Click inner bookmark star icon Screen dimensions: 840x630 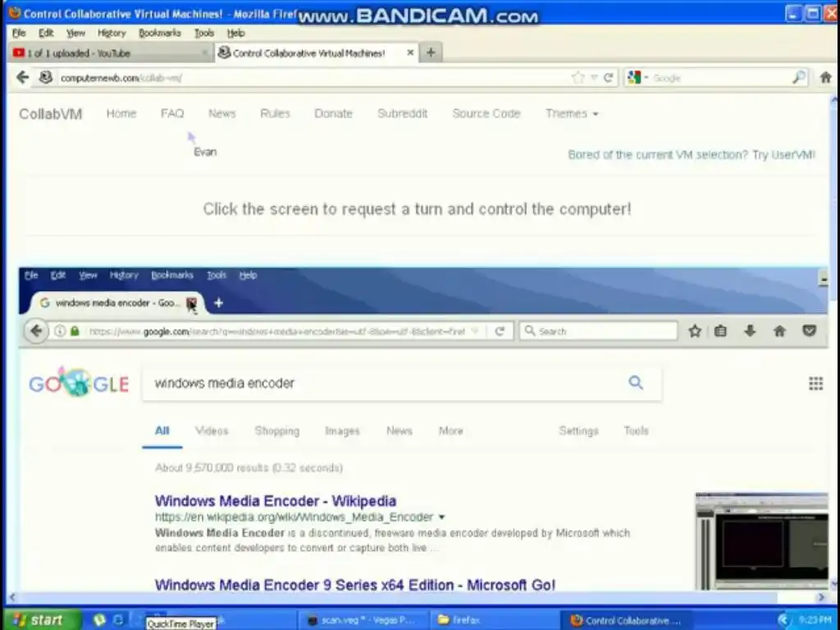coord(695,331)
